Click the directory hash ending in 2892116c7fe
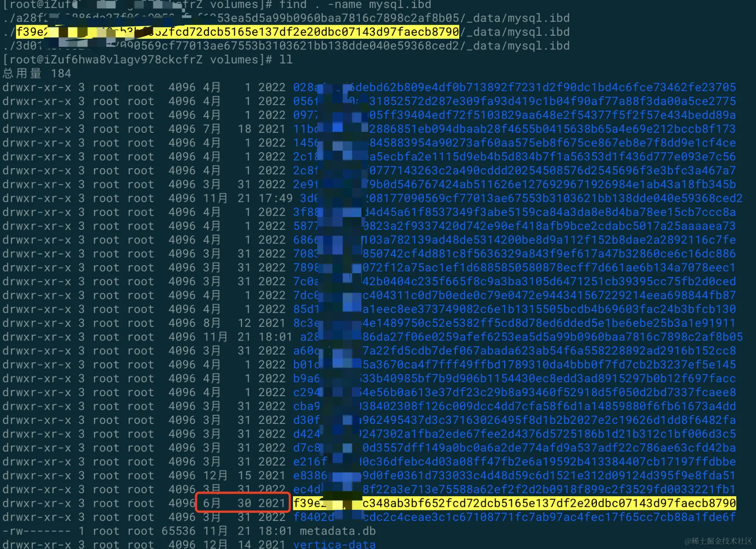Image resolution: width=756 pixels, height=549 pixels. (x=514, y=240)
